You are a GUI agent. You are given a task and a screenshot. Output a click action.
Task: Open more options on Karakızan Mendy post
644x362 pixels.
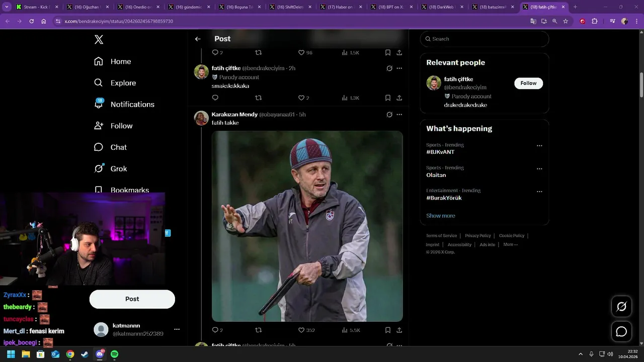coord(399,115)
